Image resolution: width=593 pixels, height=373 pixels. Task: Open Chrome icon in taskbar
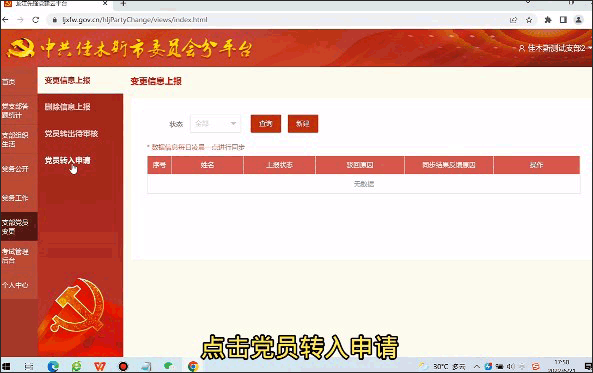click(193, 366)
